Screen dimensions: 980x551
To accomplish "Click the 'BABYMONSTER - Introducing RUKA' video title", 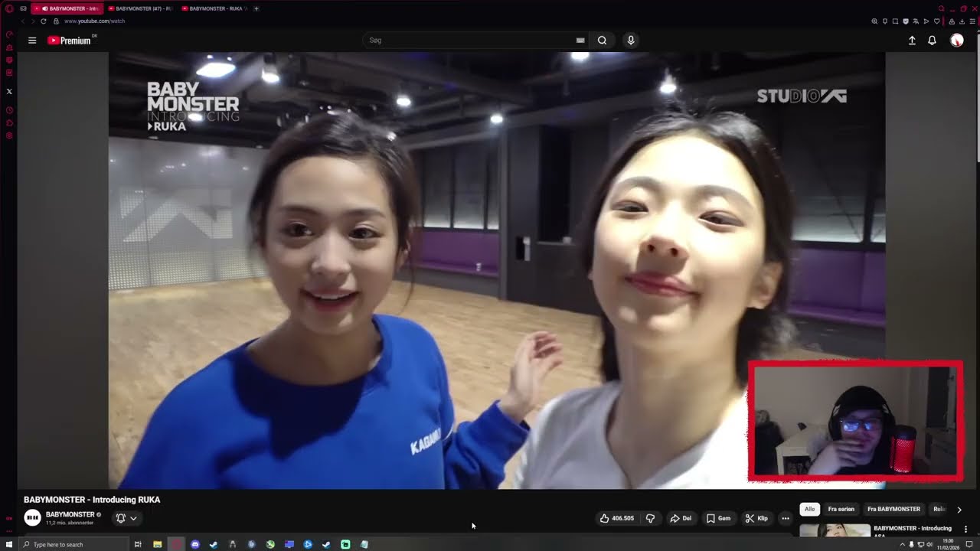I will point(92,500).
